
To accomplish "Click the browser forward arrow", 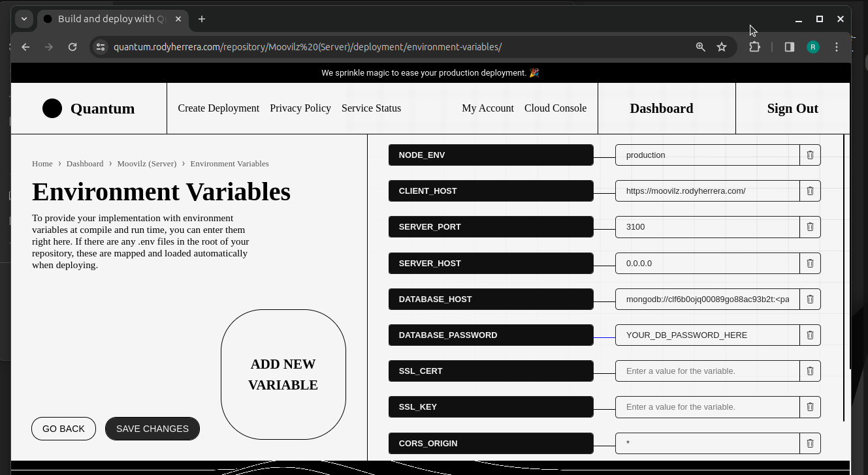I will (x=49, y=47).
